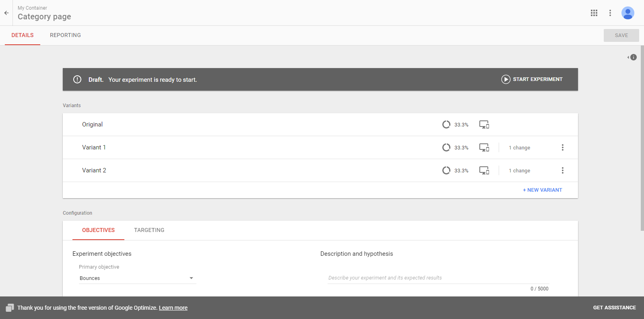
Task: Expand the info side panel icon
Action: 632,57
